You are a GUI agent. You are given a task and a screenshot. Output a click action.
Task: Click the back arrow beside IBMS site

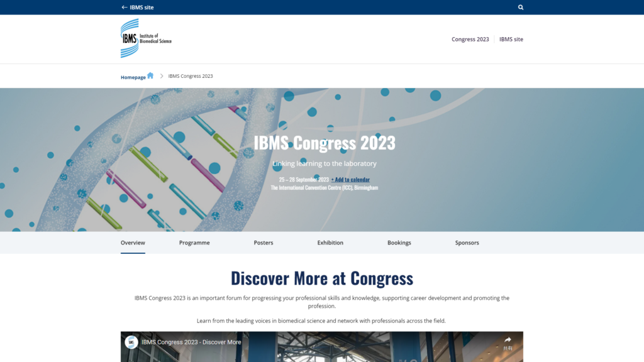pyautogui.click(x=124, y=8)
